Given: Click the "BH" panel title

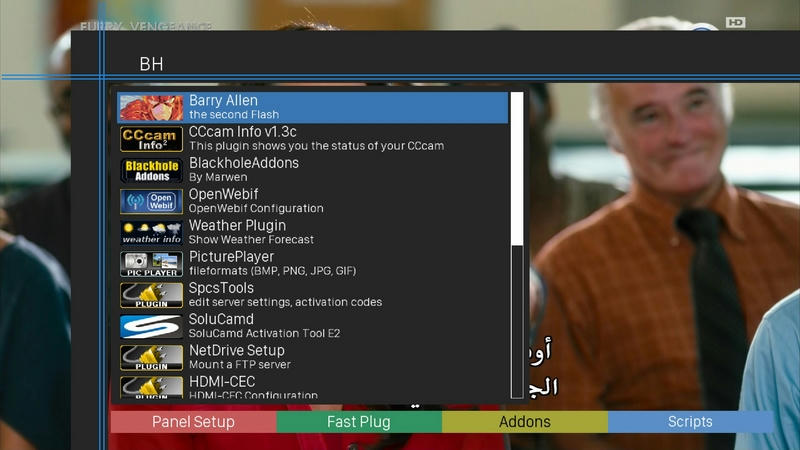Looking at the screenshot, I should (x=151, y=64).
